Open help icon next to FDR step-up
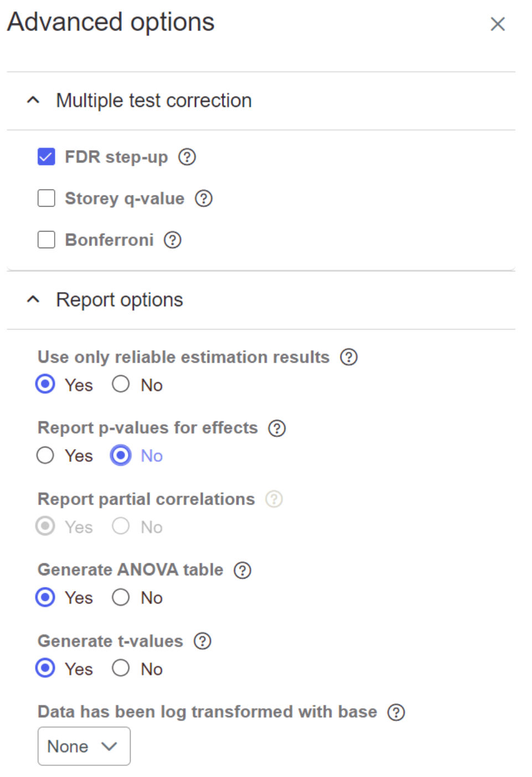 187,157
